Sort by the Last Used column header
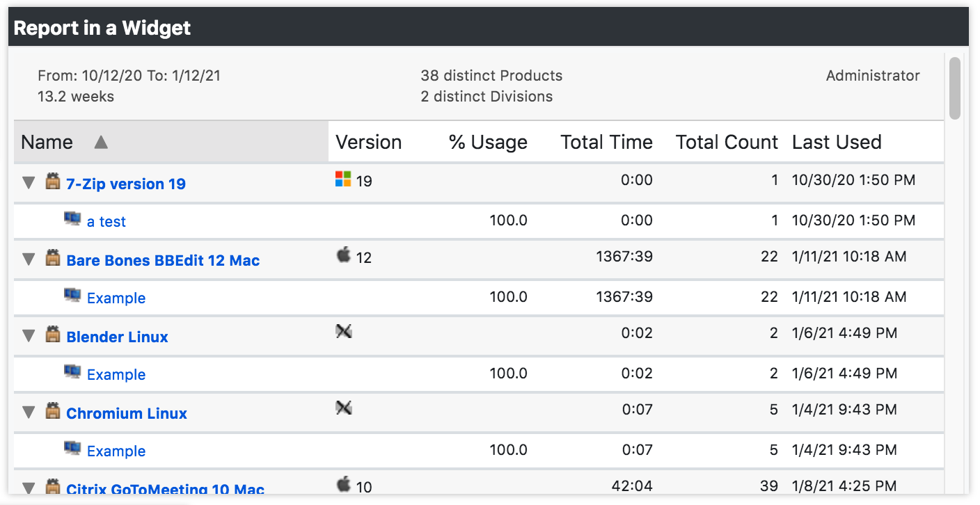The width and height of the screenshot is (980, 505). tap(837, 143)
